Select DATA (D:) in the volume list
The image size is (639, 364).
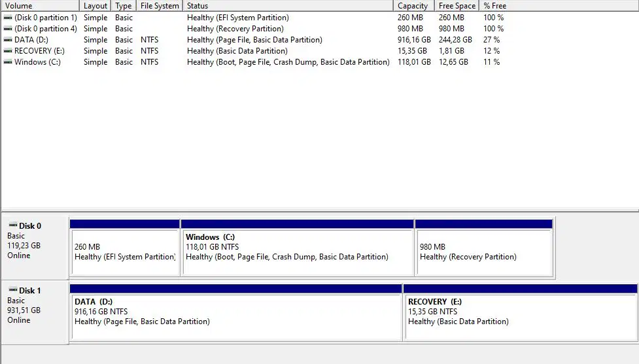point(31,39)
